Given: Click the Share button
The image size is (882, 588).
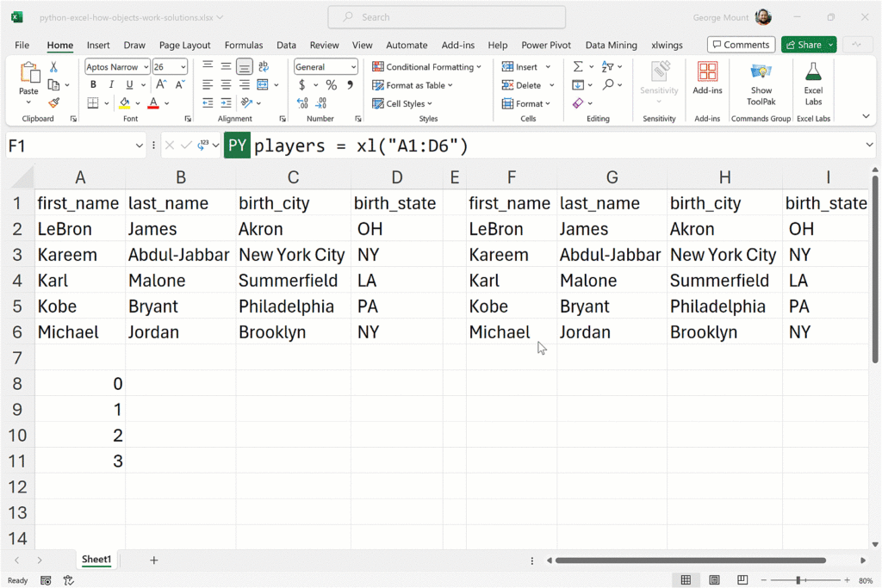Looking at the screenshot, I should [804, 45].
